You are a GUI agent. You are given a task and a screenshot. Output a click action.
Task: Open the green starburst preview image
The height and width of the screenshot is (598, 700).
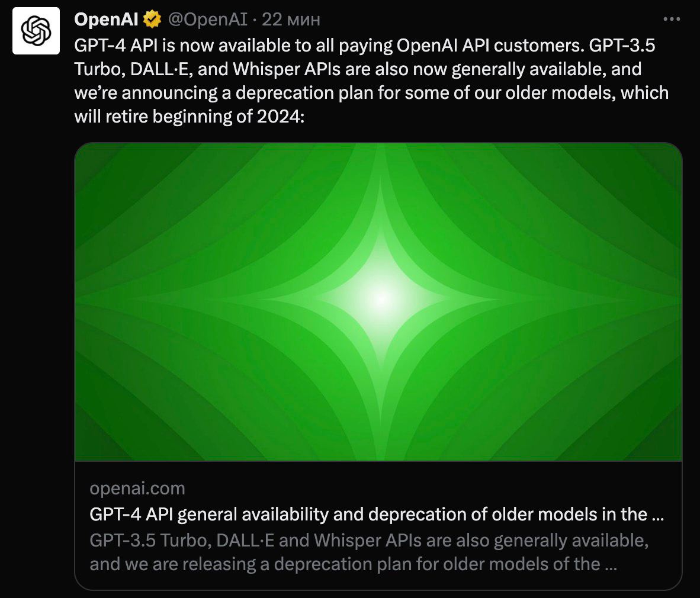379,302
